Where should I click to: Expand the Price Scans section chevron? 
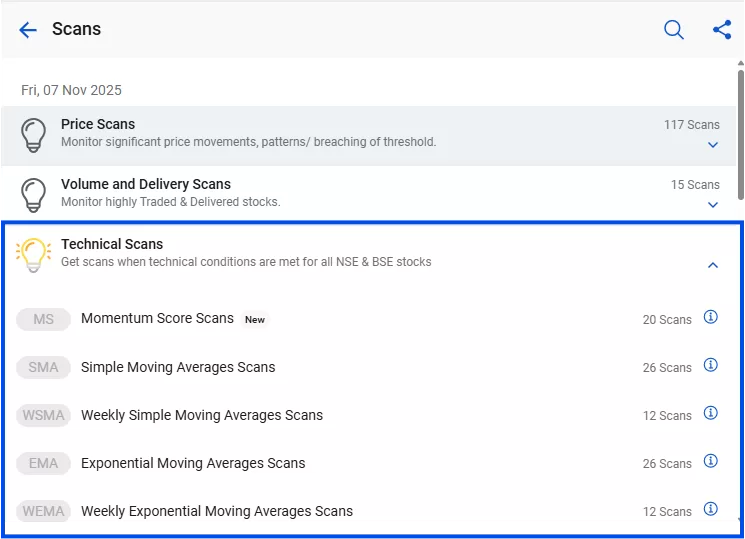pyautogui.click(x=713, y=145)
